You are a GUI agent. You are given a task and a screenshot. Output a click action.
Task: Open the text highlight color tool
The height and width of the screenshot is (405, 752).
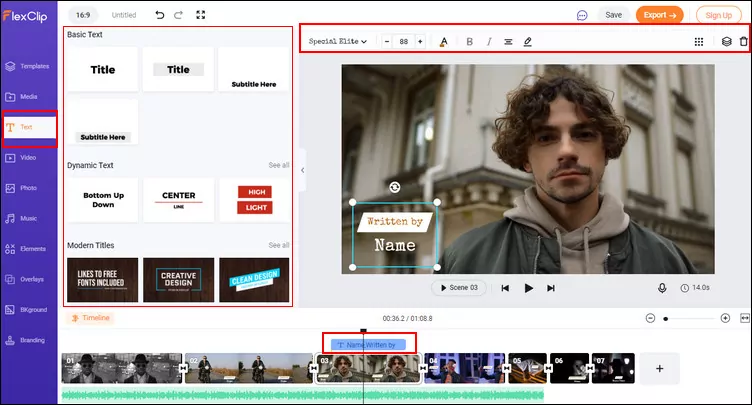point(528,42)
